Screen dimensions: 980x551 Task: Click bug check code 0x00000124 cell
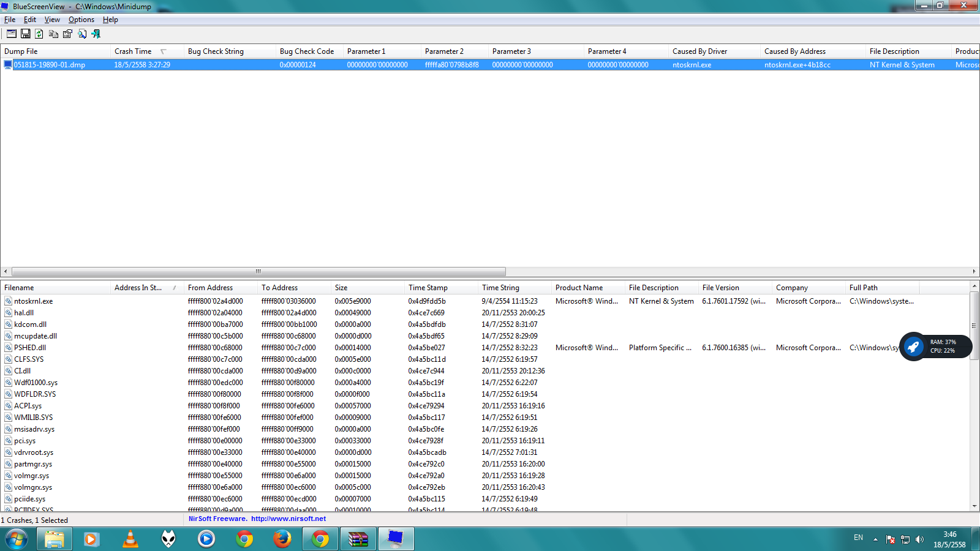pos(298,65)
